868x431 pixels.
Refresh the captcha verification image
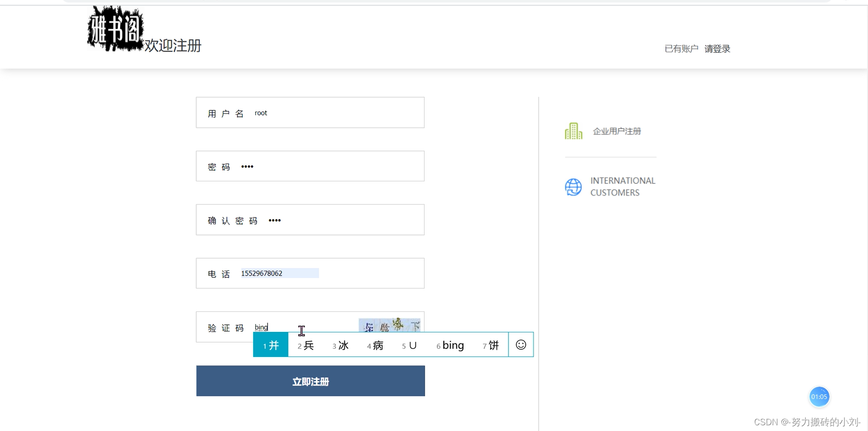pos(389,325)
